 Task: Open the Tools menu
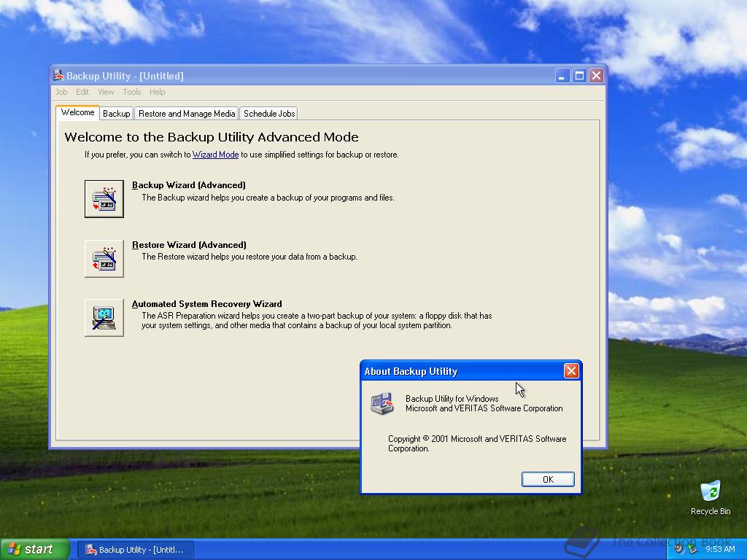(x=132, y=92)
